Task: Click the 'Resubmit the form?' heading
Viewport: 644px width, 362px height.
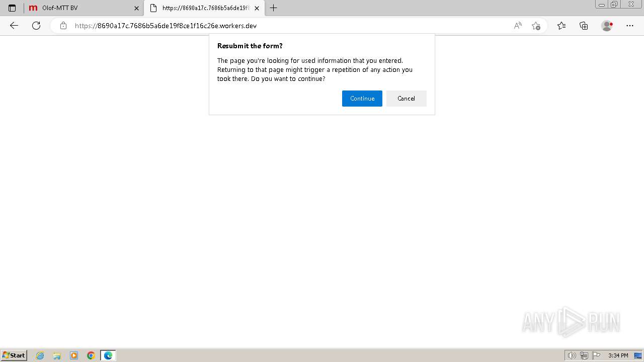Action: tap(250, 46)
